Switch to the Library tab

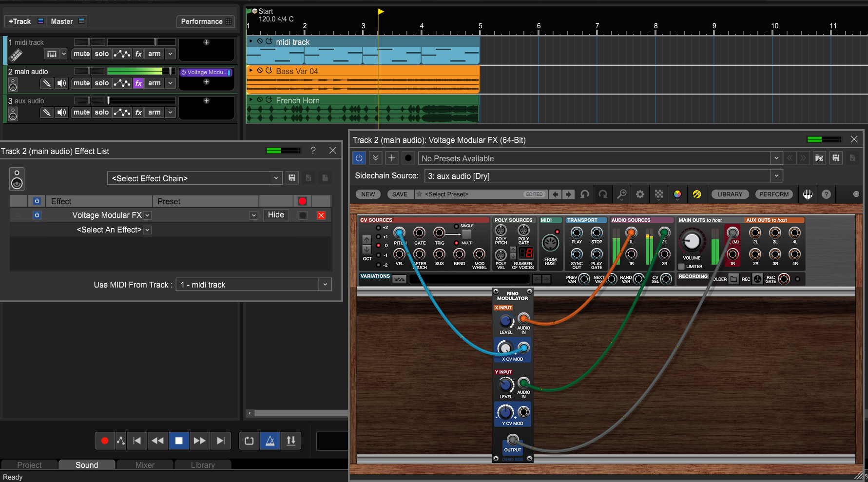click(203, 465)
